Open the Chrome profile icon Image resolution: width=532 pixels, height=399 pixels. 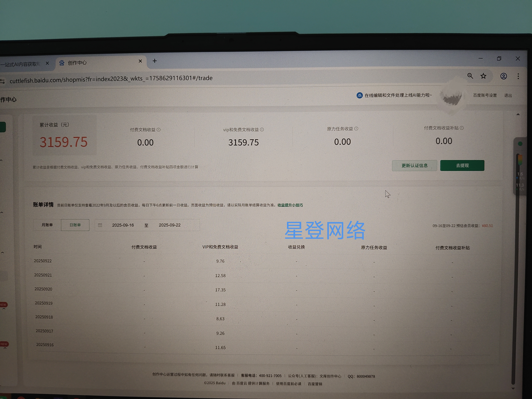[x=503, y=76]
